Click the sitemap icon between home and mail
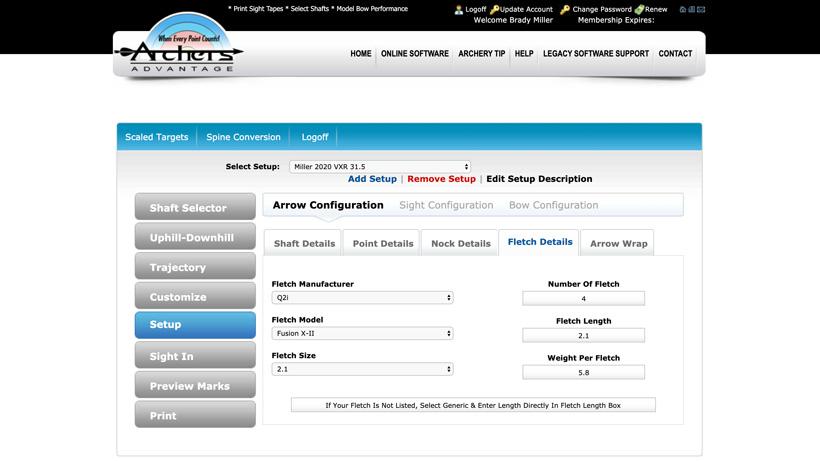 coord(692,9)
